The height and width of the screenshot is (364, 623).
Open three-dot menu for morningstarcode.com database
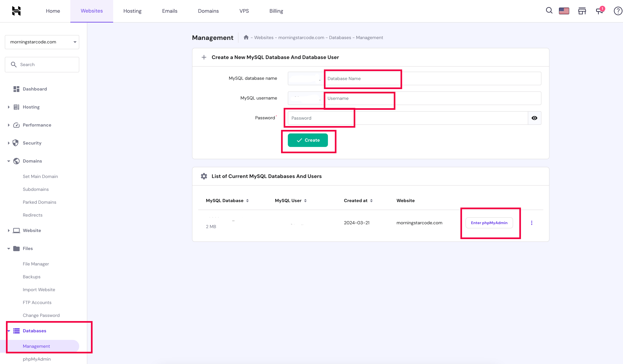[532, 223]
